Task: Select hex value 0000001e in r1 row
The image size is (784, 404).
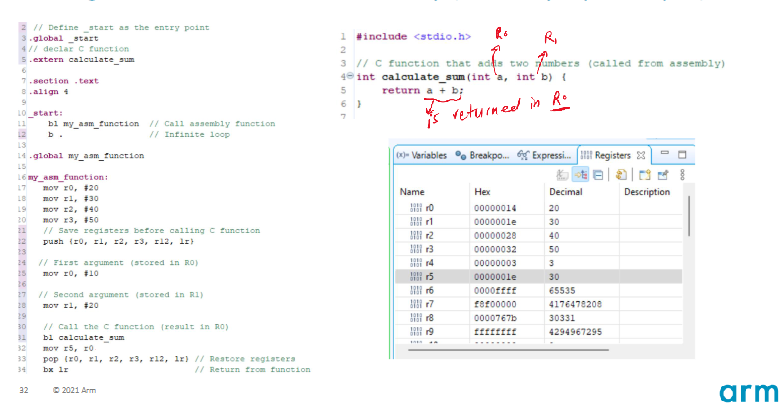Action: tap(495, 222)
